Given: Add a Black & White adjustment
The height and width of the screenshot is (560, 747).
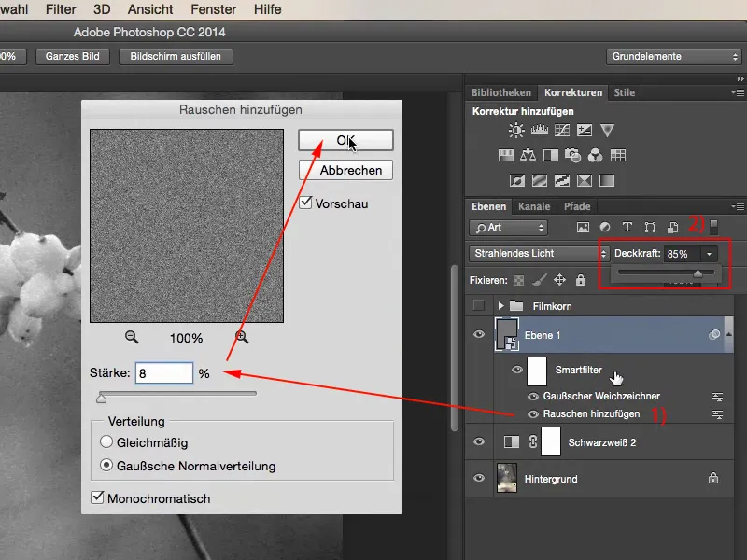Looking at the screenshot, I should coord(551,155).
